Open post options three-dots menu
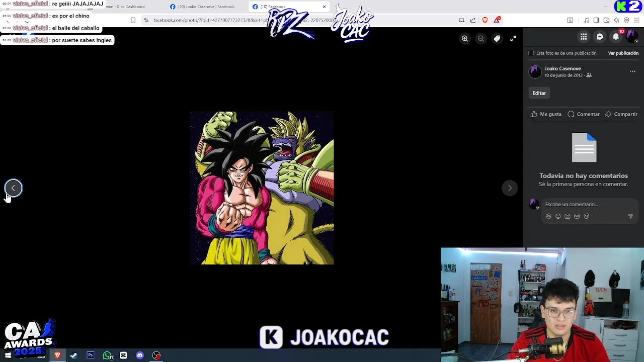Image resolution: width=644 pixels, height=362 pixels. click(632, 72)
